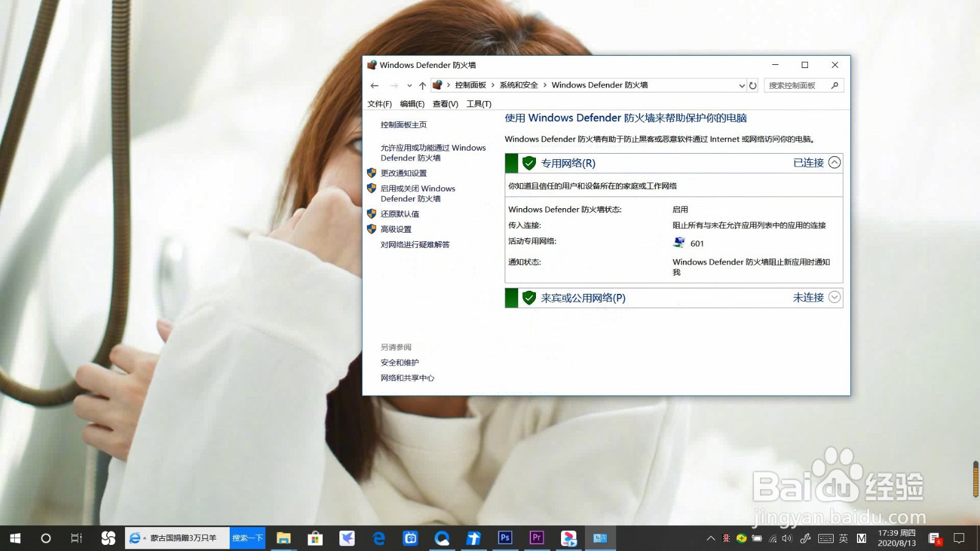The image size is (980, 551).
Task: Open the Windows Start menu
Action: (x=15, y=538)
